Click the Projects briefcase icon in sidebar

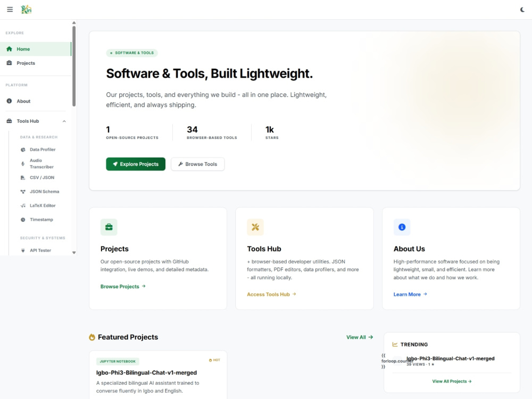9,63
